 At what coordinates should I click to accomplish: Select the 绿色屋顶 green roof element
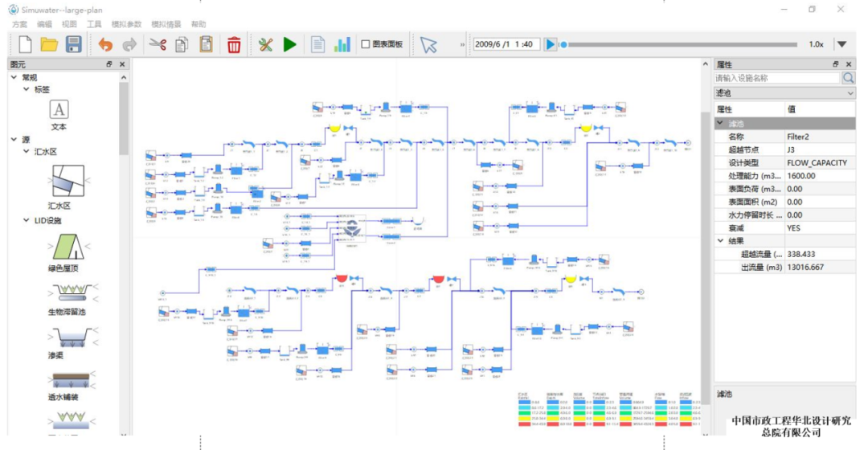68,245
